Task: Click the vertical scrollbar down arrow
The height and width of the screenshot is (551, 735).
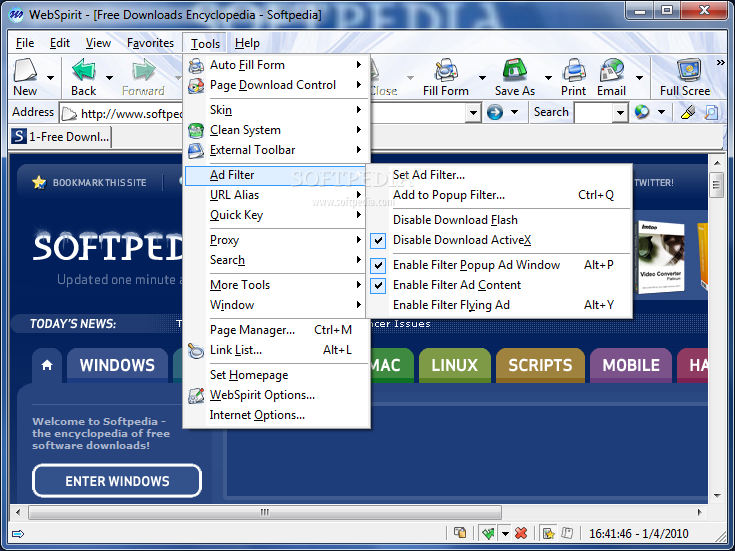Action: [x=717, y=496]
